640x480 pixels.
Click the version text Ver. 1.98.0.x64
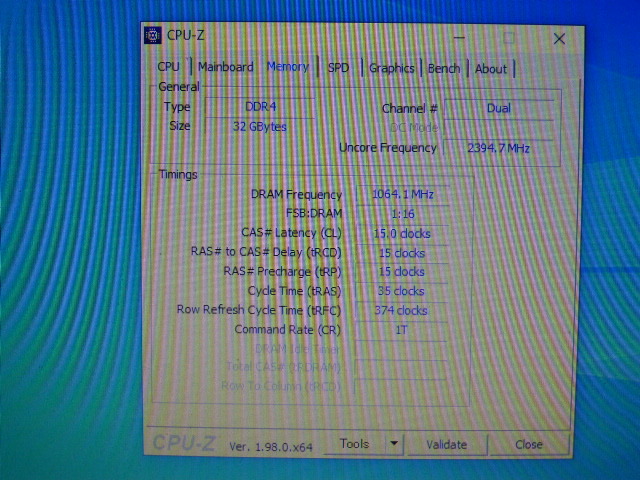271,447
